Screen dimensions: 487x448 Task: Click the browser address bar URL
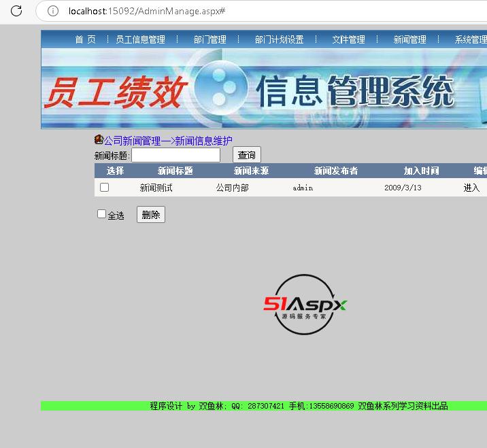pos(147,12)
